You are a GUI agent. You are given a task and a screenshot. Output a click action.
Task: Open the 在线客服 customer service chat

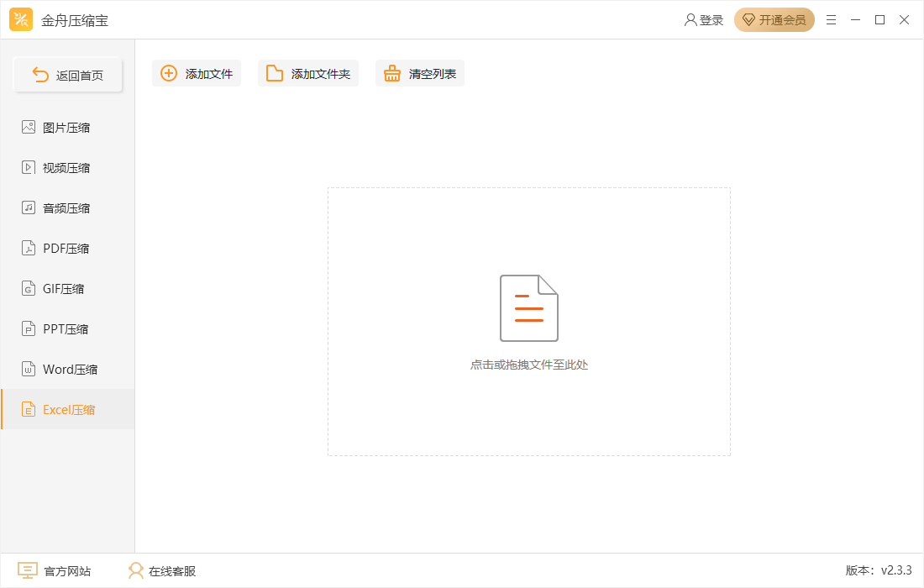pos(160,570)
